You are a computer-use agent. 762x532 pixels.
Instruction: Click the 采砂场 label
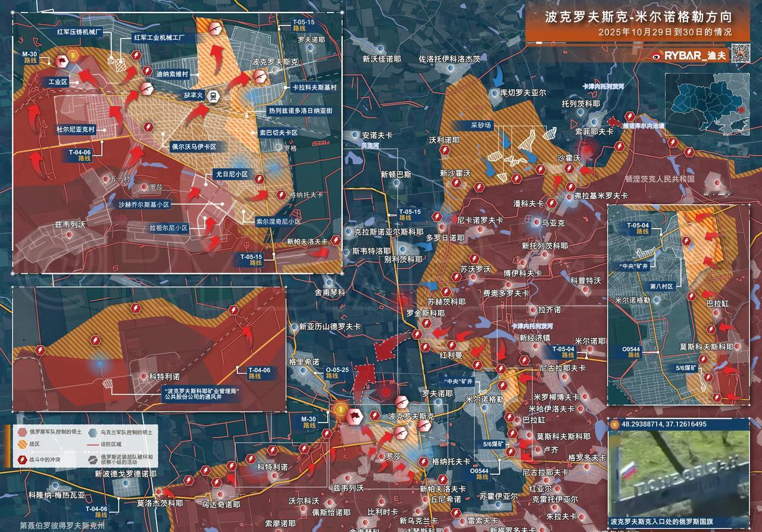[481, 125]
